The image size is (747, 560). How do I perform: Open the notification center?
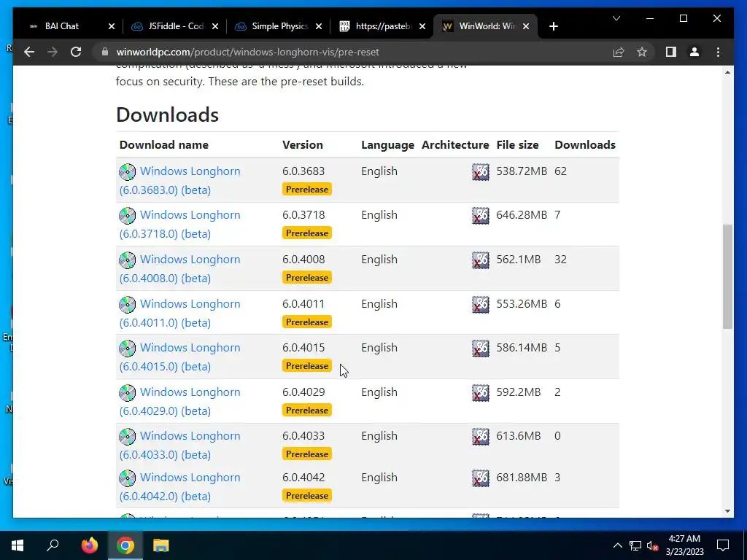pos(723,545)
